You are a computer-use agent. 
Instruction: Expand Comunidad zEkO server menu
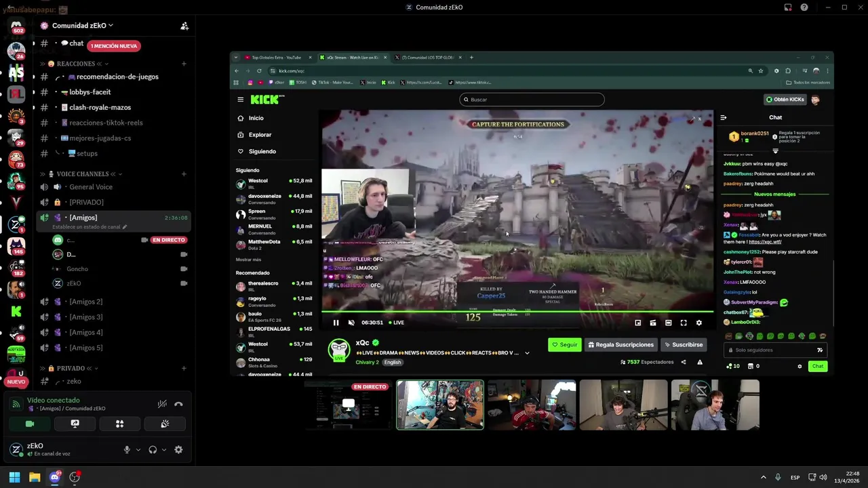coord(83,26)
